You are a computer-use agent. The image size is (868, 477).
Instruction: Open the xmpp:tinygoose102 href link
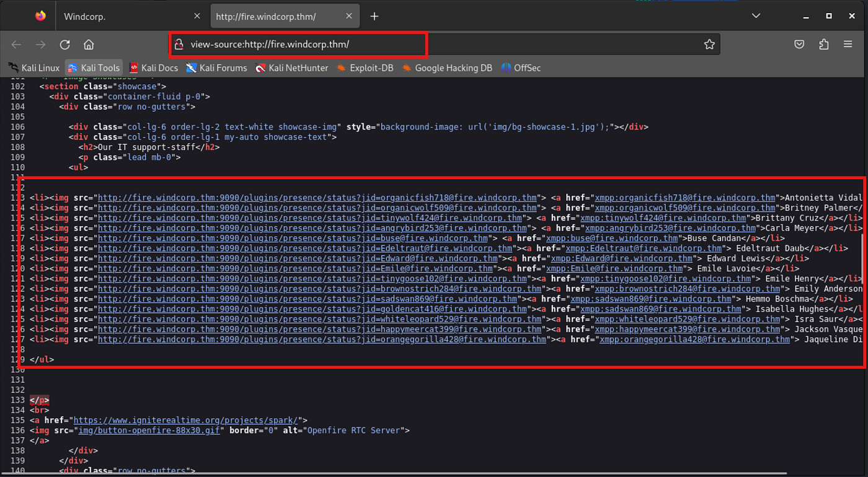[x=666, y=279]
